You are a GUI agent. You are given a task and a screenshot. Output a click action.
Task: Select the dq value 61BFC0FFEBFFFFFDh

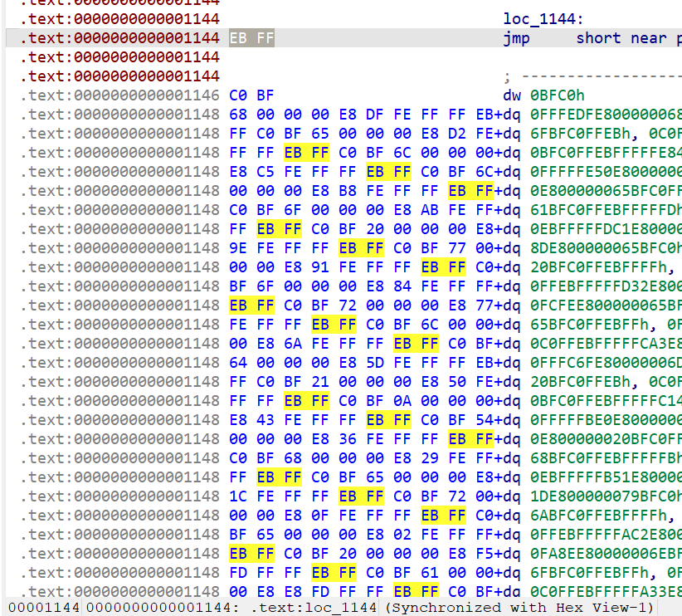point(606,210)
